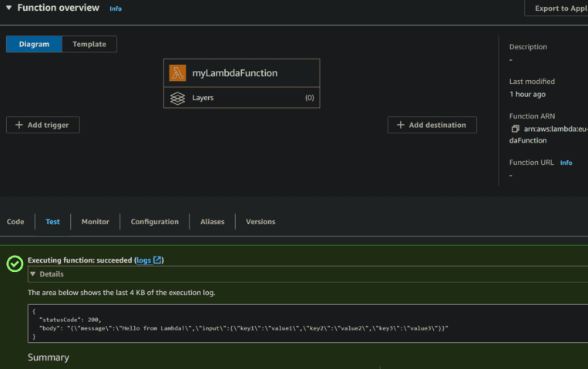588x369 pixels.
Task: Click the Add trigger button
Action: [x=42, y=125]
